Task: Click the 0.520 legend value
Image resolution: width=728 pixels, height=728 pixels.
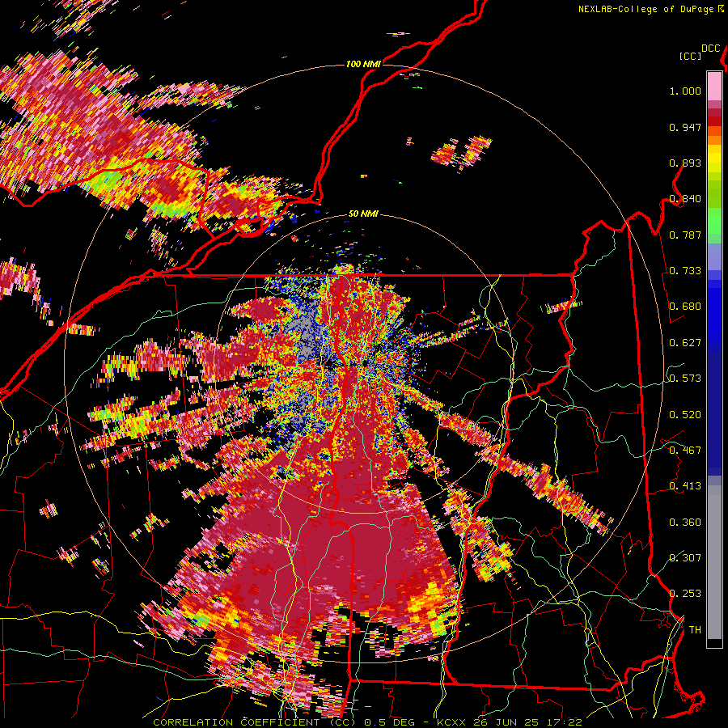Action: pos(685,415)
